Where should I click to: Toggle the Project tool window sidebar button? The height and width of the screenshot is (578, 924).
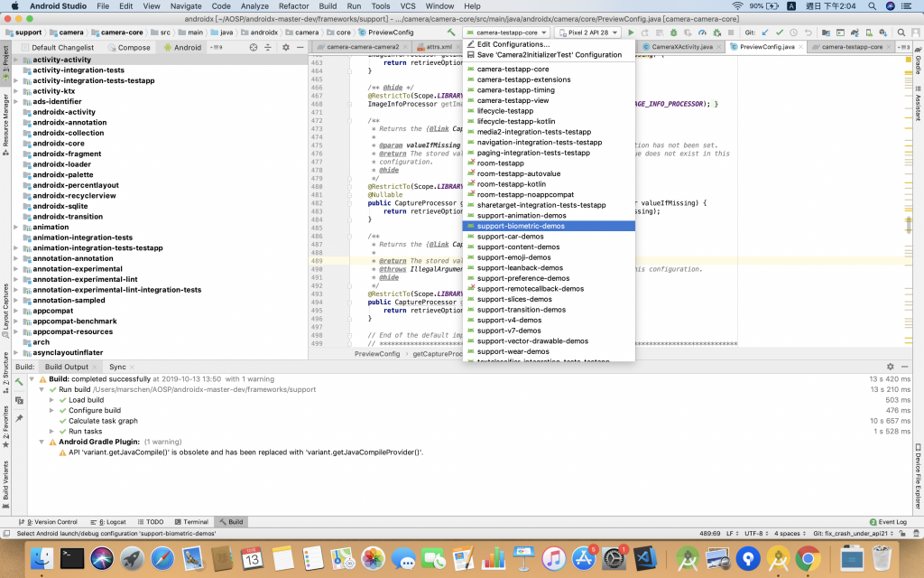click(x=5, y=64)
